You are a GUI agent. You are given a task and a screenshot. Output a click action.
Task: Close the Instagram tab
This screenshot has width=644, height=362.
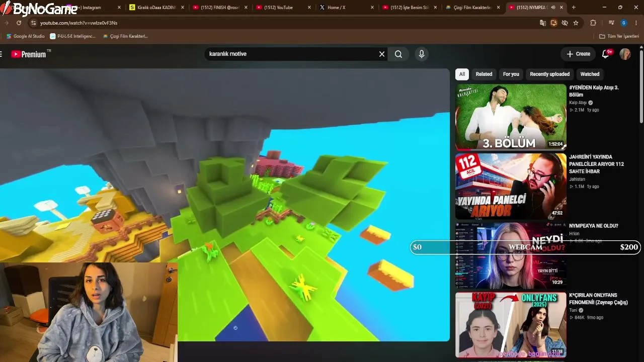[119, 8]
